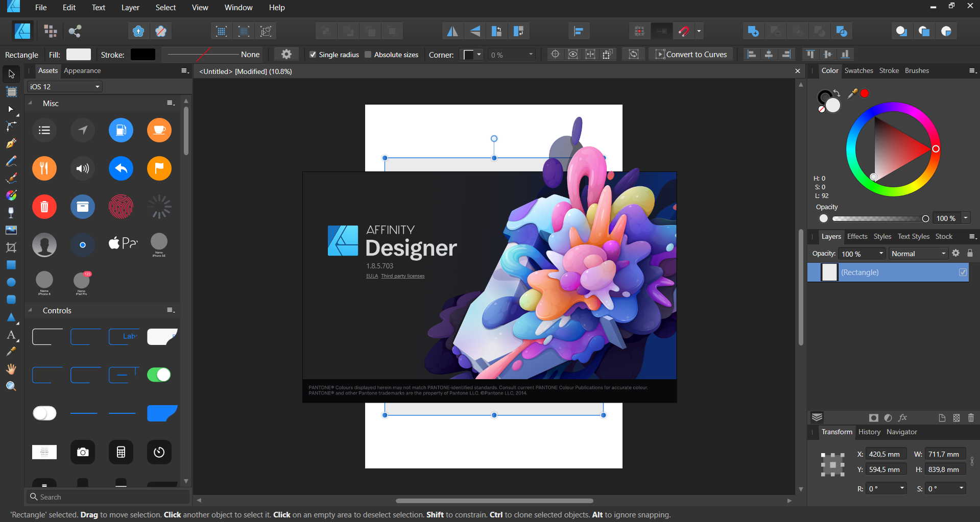Viewport: 980px width, 522px height.
Task: Click the green toggle switch asset
Action: pyautogui.click(x=159, y=375)
